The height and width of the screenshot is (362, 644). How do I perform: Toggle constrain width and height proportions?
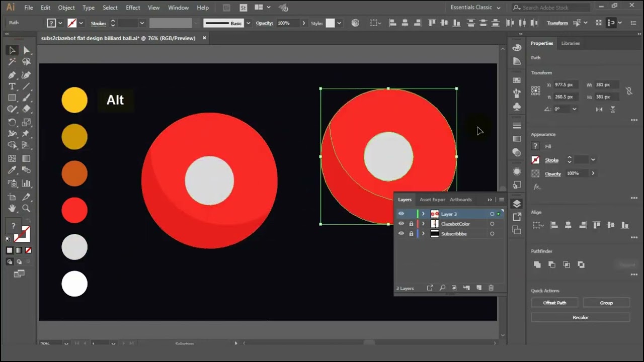pyautogui.click(x=628, y=91)
